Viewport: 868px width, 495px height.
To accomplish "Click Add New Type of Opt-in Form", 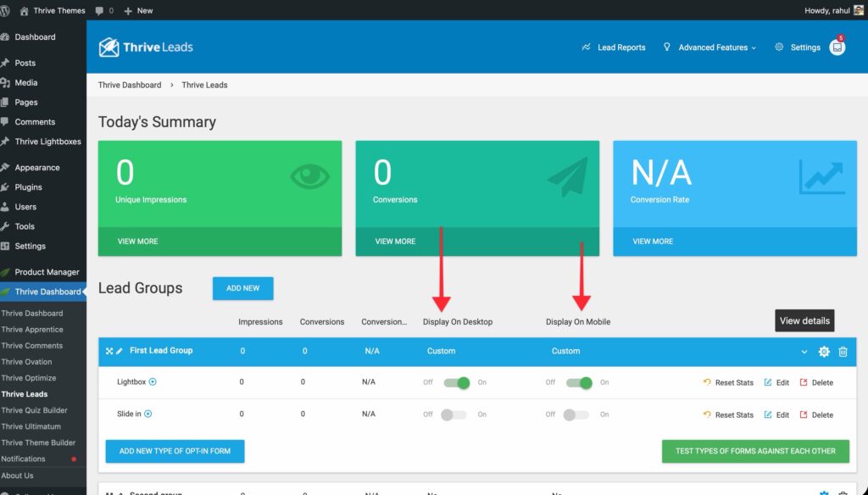I will pos(175,451).
